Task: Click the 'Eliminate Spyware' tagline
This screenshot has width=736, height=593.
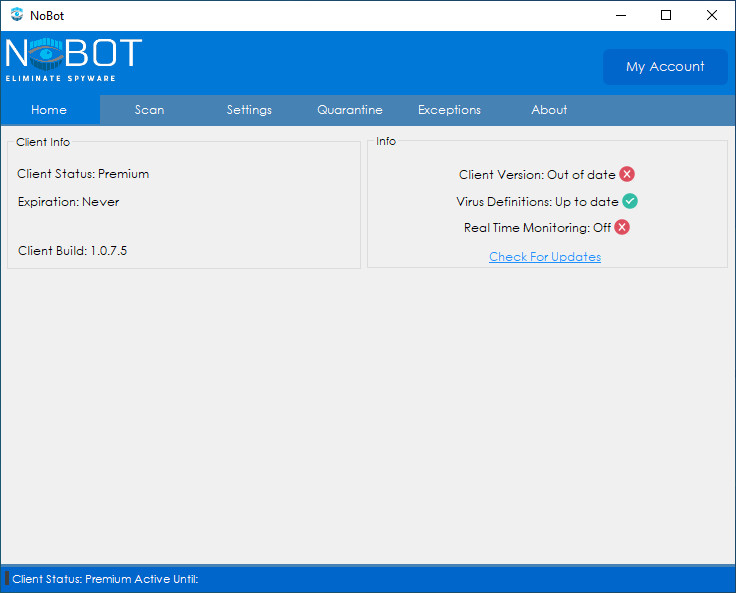Action: point(61,78)
